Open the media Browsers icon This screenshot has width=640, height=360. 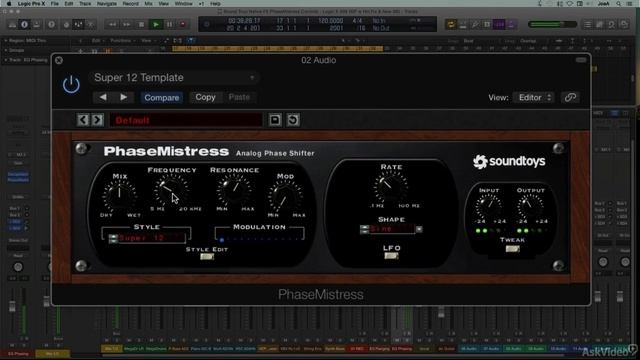(624, 24)
